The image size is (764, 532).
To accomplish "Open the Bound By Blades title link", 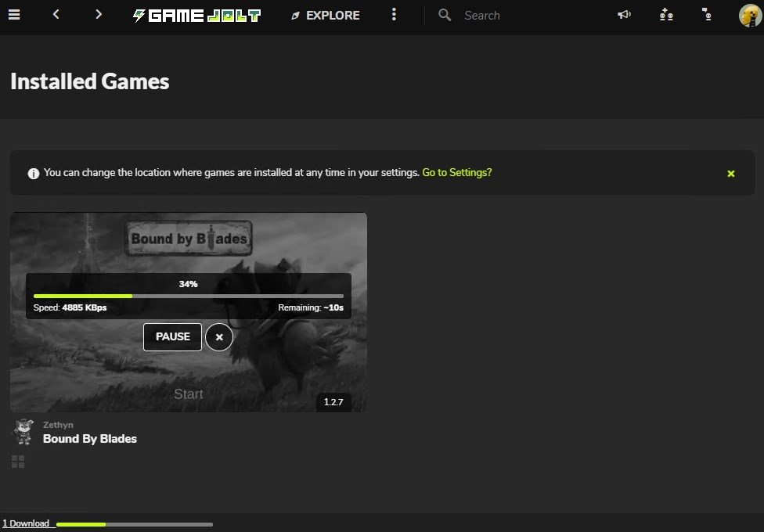I will (x=90, y=438).
